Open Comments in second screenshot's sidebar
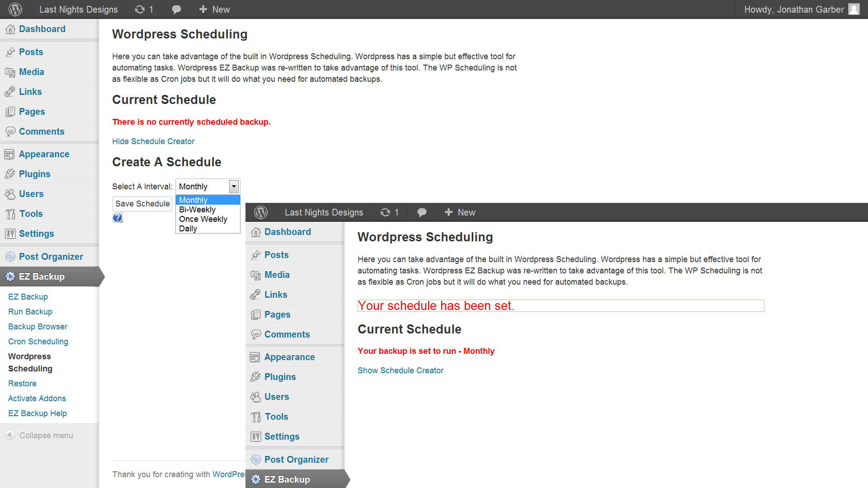The image size is (868, 488). coord(287,334)
